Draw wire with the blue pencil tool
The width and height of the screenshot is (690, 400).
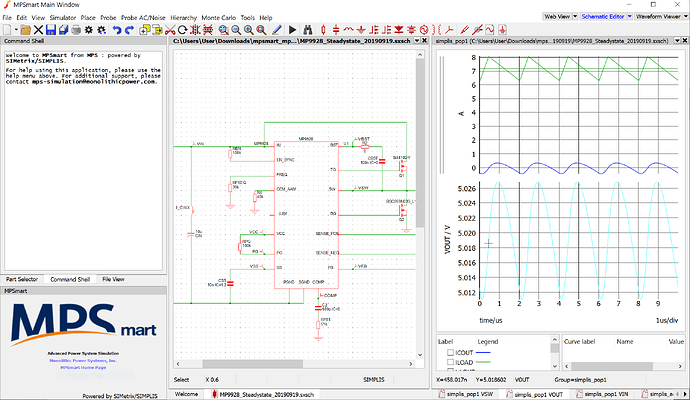276,29
